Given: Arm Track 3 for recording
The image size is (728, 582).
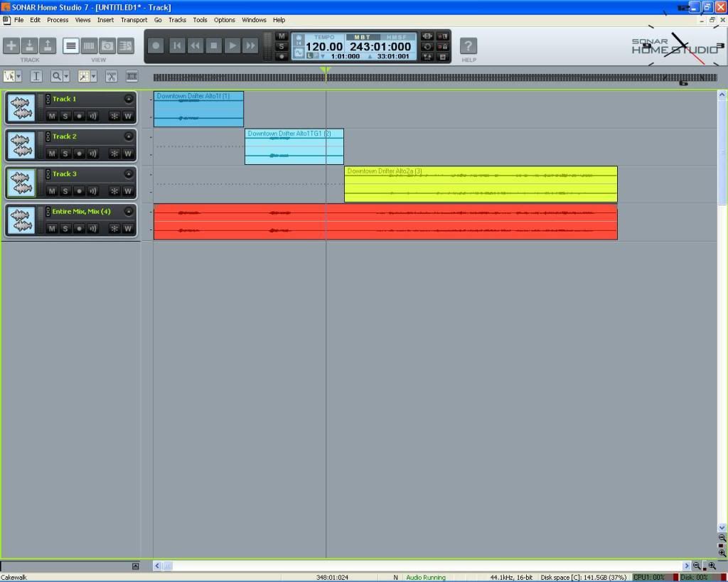Looking at the screenshot, I should coord(79,191).
